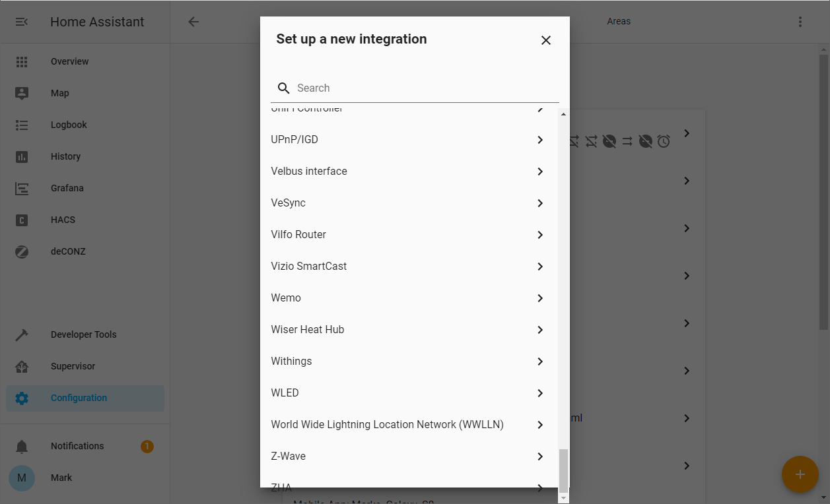Open Mark's user profile avatar
Image resolution: width=830 pixels, height=504 pixels.
pyautogui.click(x=22, y=478)
